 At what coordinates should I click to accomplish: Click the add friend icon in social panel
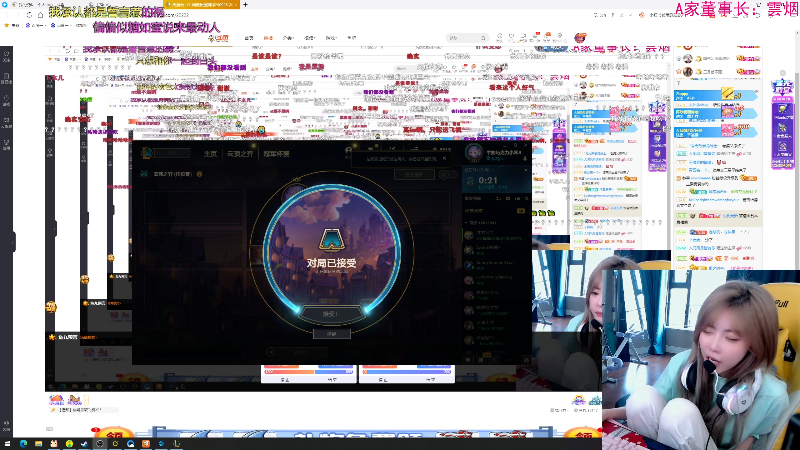coord(498,198)
